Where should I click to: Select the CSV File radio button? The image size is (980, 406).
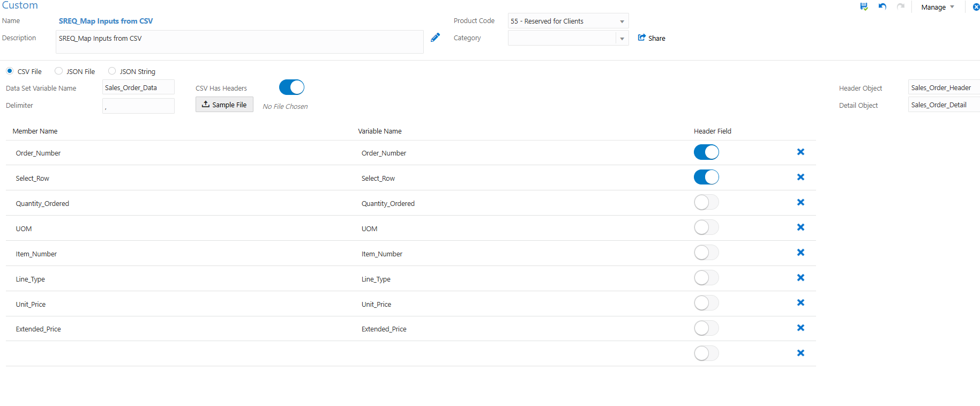(x=10, y=71)
